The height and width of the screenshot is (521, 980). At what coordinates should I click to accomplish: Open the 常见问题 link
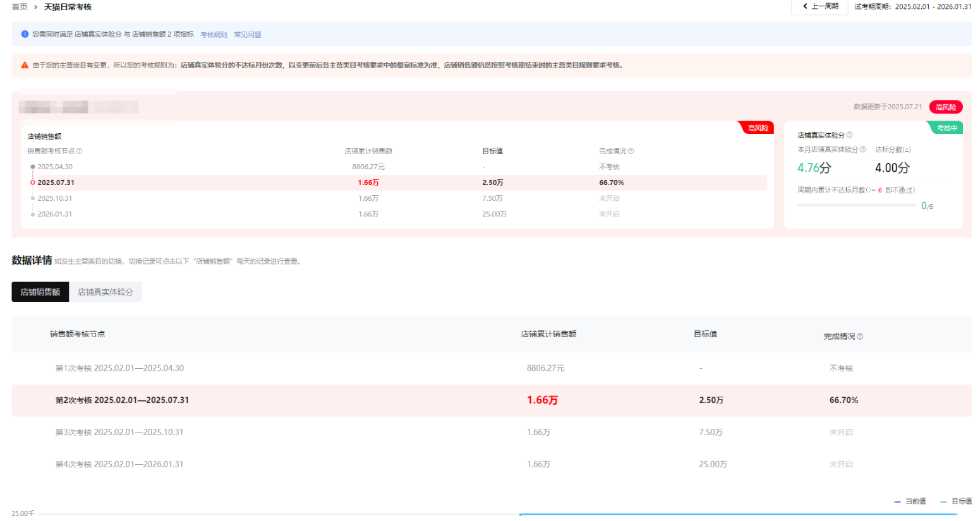[248, 34]
